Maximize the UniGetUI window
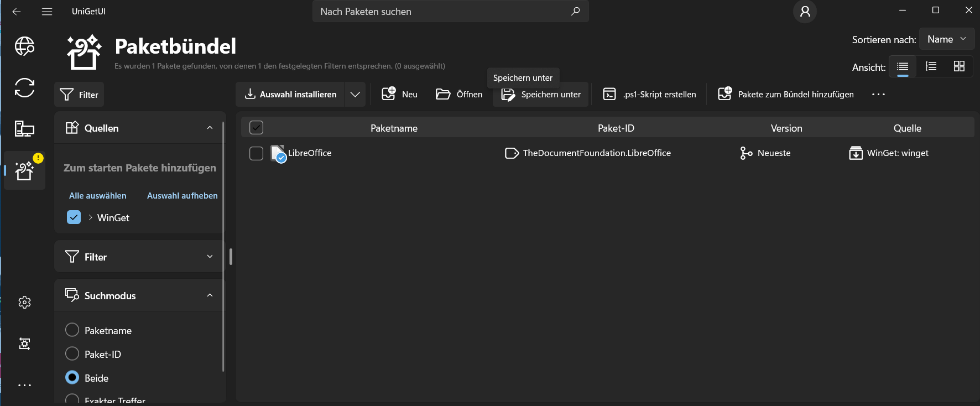980x406 pixels. (936, 10)
